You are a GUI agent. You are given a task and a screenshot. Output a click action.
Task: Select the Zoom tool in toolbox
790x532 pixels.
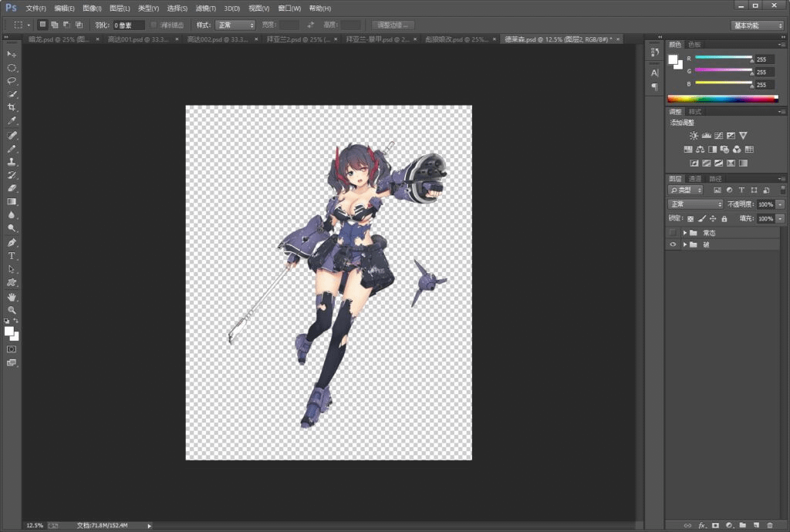pos(11,311)
